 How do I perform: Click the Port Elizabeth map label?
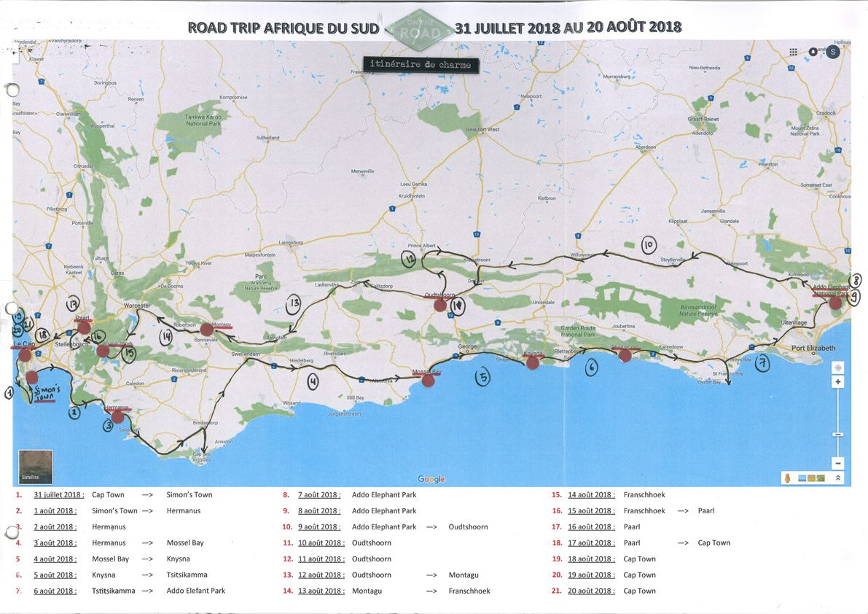click(813, 348)
